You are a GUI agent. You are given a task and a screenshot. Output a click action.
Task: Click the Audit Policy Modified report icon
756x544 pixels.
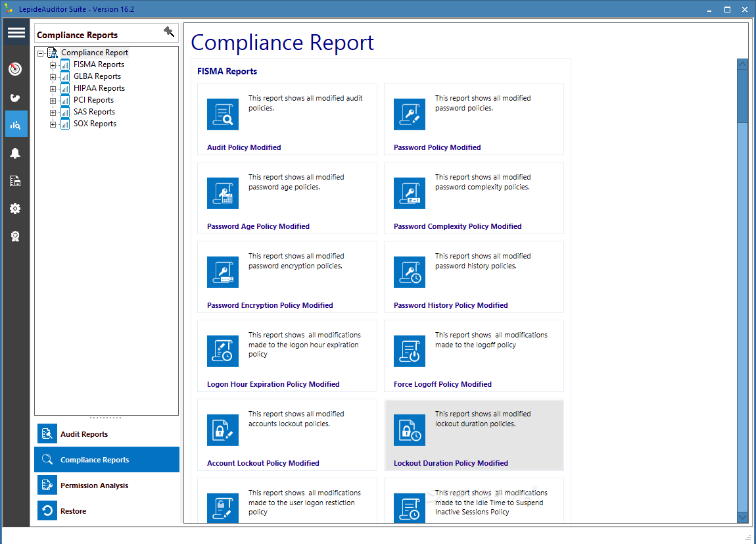pos(223,114)
